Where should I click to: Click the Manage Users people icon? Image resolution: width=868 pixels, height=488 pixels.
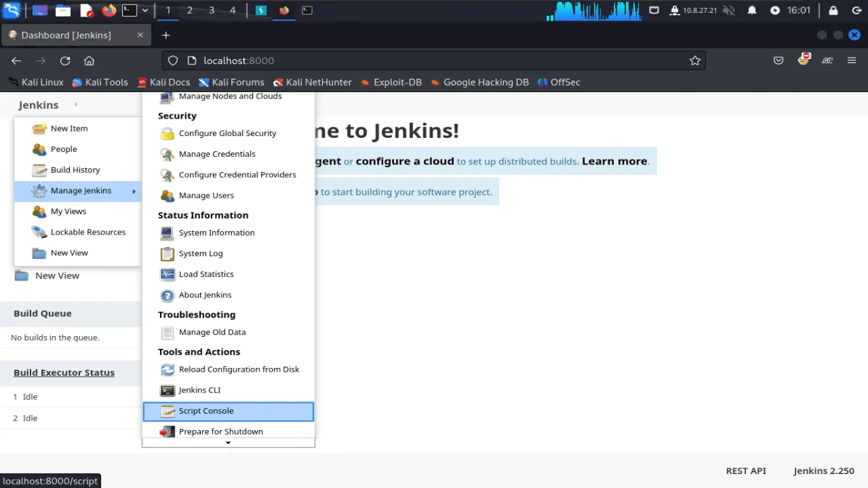tap(167, 196)
